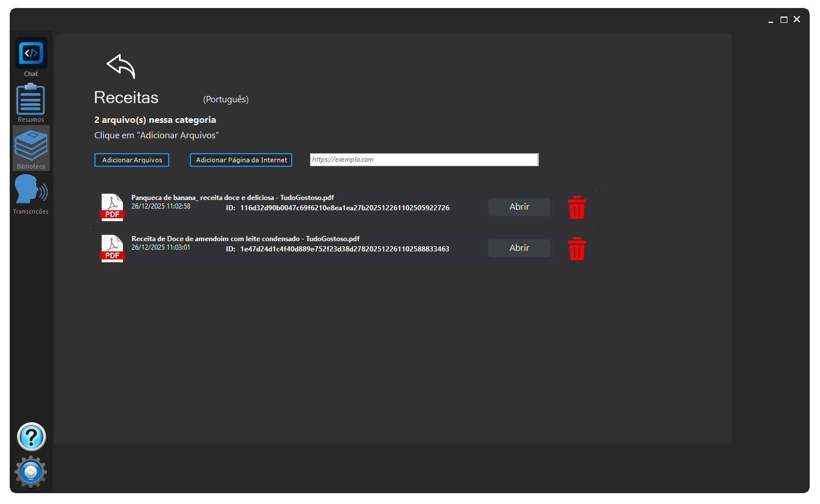Delete the Panqueca de banana PDF with trash icon
820x504 pixels.
coord(577,207)
